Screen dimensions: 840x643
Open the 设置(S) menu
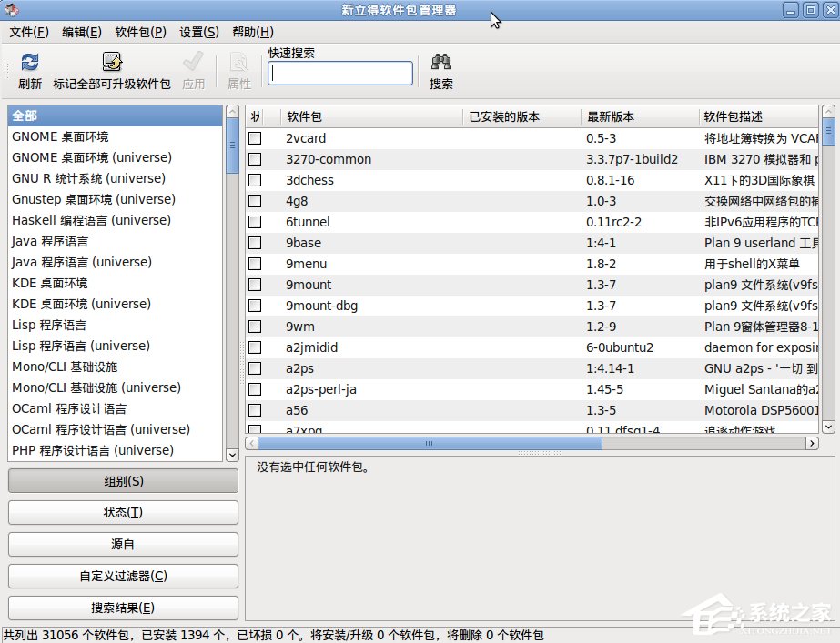click(199, 32)
